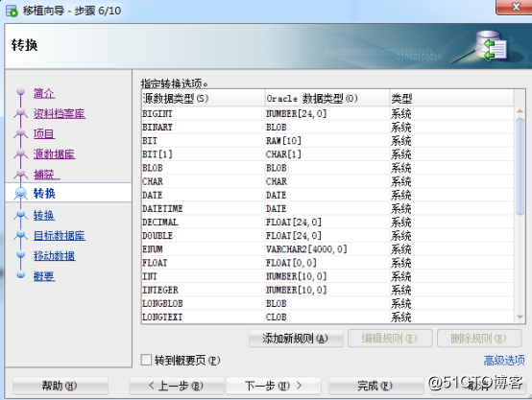Image resolution: width=532 pixels, height=400 pixels.
Task: Open the underlined 转换 step link
Action: click(44, 215)
